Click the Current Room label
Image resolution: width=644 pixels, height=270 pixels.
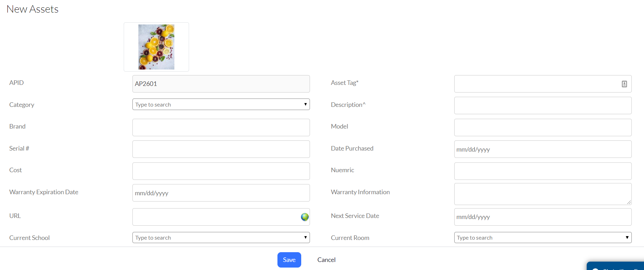pos(350,238)
